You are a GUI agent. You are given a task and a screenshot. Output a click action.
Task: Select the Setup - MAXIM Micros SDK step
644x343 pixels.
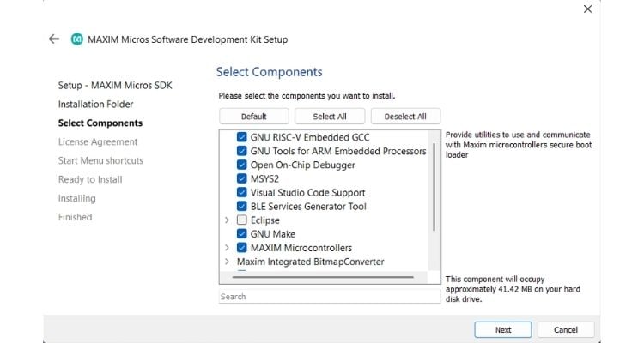(x=115, y=86)
